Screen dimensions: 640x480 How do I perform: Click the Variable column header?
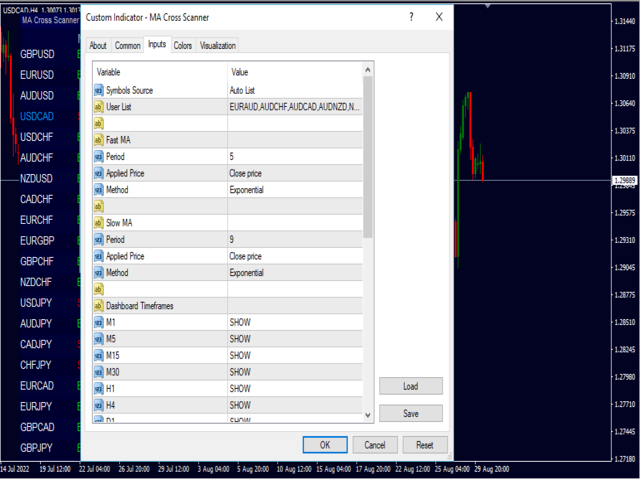coord(160,72)
